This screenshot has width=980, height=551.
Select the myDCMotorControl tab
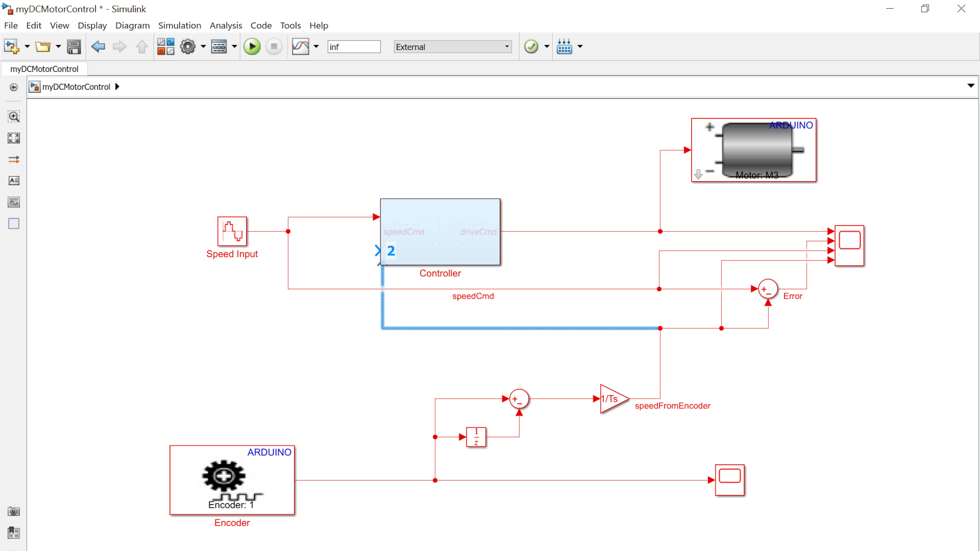(x=44, y=69)
